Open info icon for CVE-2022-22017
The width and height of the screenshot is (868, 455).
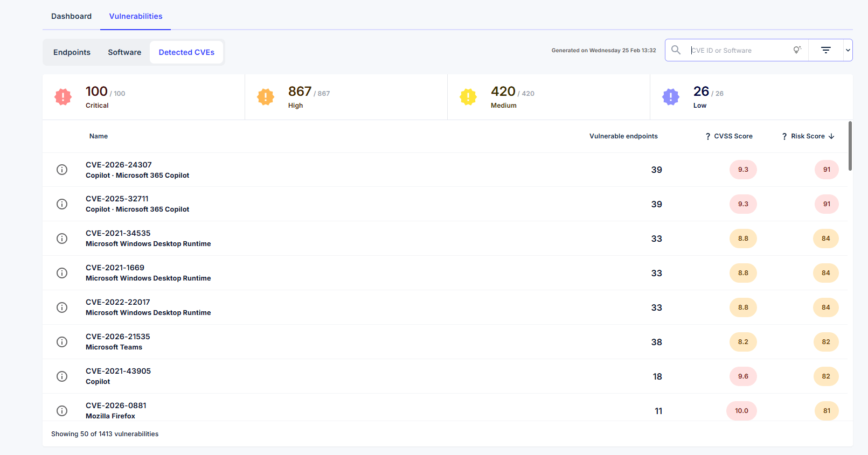62,307
